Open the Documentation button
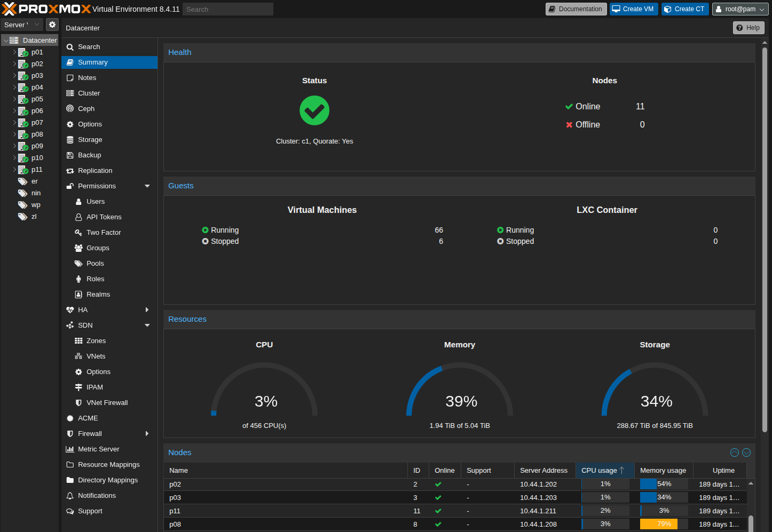 click(x=576, y=9)
